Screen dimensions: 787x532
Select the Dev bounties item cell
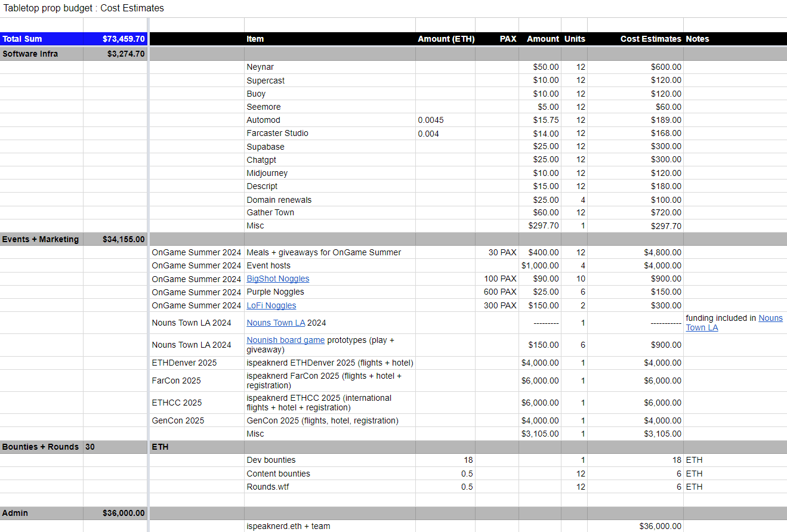click(x=271, y=460)
